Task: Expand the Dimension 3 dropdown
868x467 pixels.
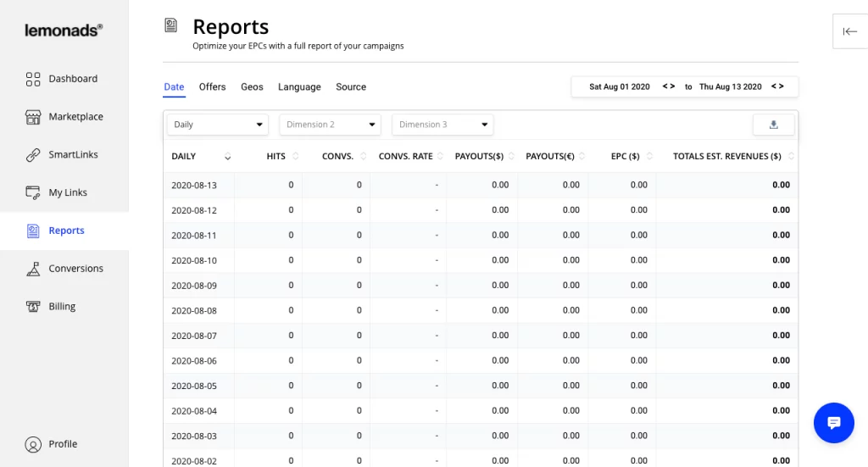Action: point(442,125)
